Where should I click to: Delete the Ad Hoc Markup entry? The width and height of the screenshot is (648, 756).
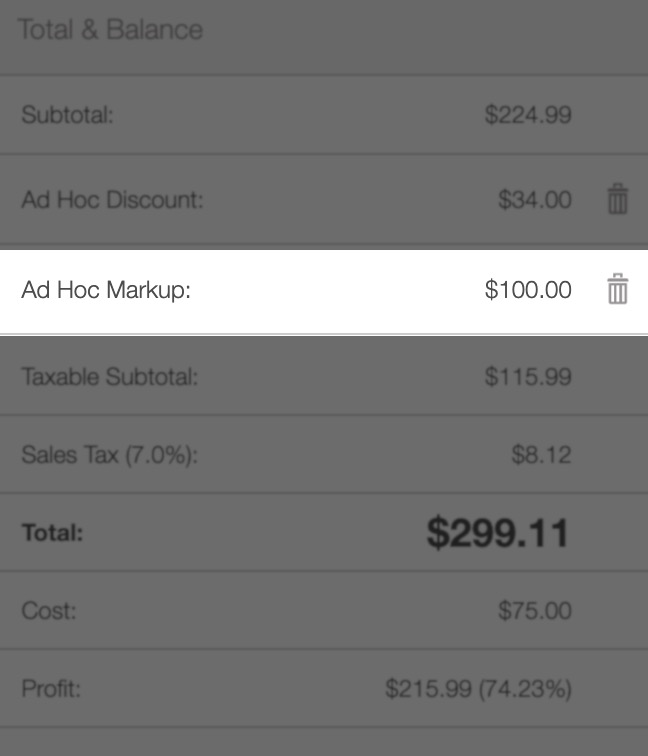[x=618, y=290]
